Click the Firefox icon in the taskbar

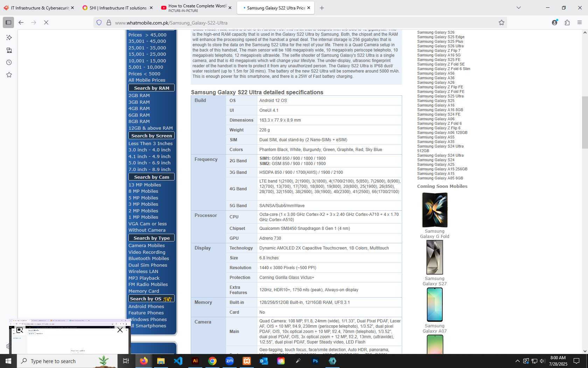tap(144, 361)
